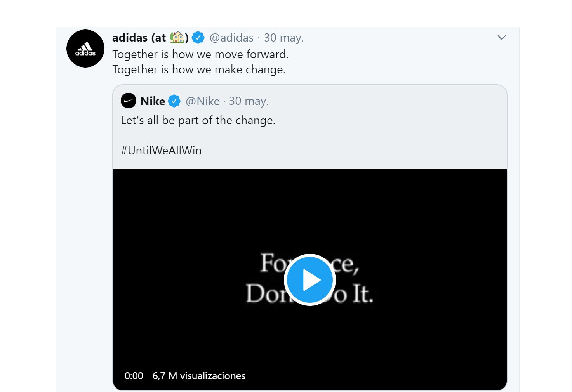The height and width of the screenshot is (392, 572).
Task: Click the Nike verified badge
Action: 174,101
